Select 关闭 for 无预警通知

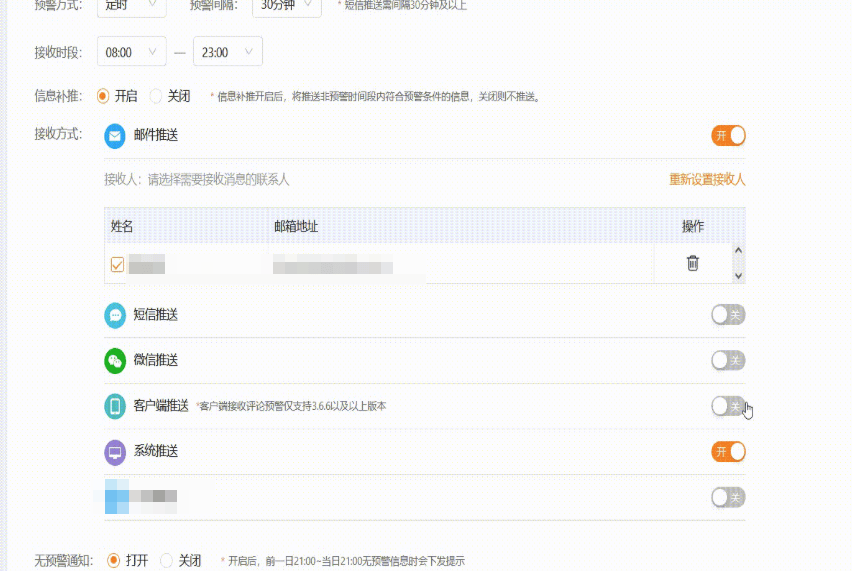(167, 561)
